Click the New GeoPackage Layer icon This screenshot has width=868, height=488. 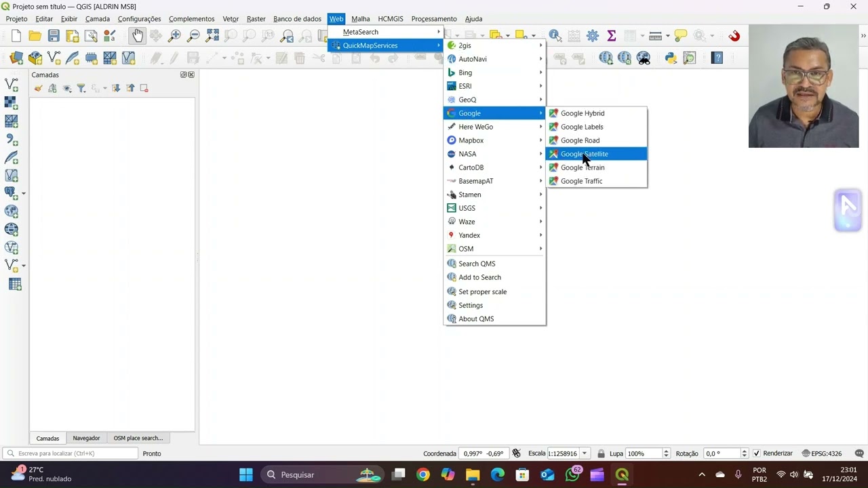coord(35,58)
